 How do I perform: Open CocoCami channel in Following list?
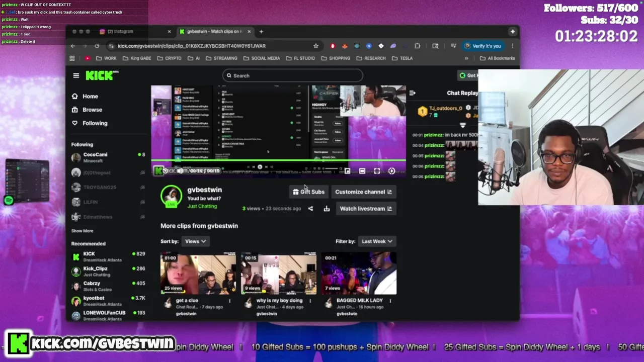[108, 157]
